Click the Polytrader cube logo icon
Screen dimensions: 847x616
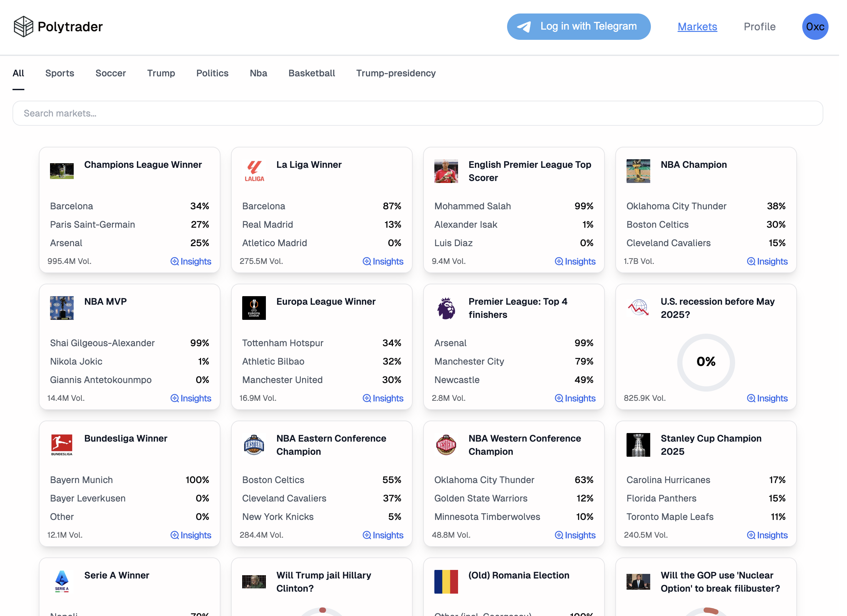tap(24, 27)
